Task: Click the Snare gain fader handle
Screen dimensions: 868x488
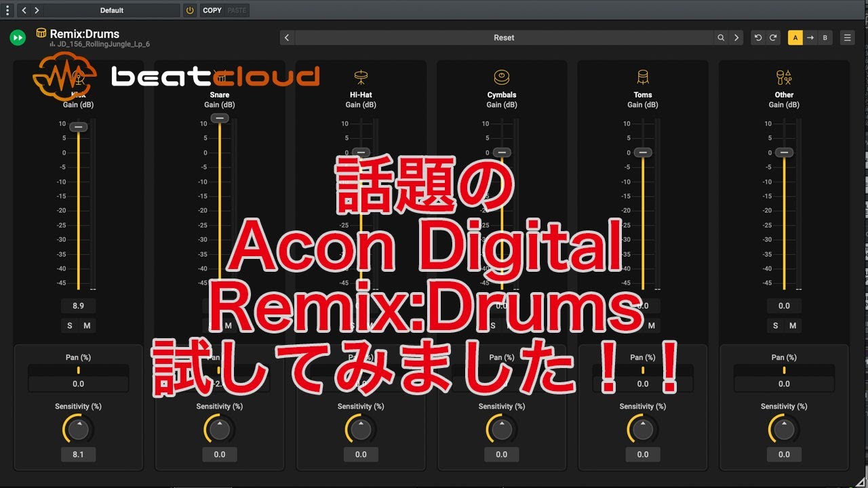Action: pyautogui.click(x=220, y=118)
